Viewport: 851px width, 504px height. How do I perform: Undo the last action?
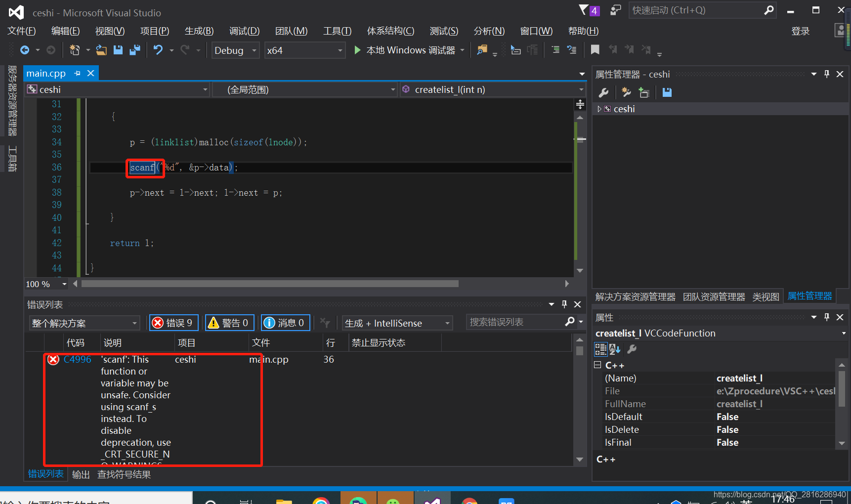point(158,50)
